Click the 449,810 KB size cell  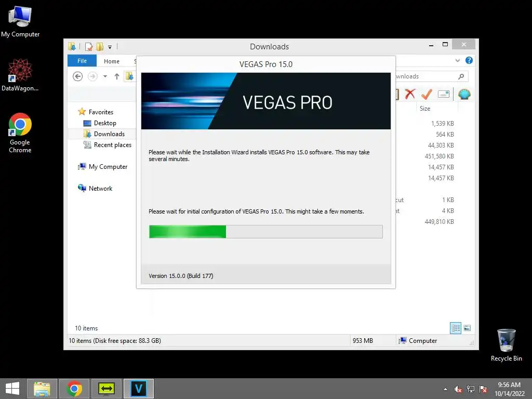(x=439, y=221)
